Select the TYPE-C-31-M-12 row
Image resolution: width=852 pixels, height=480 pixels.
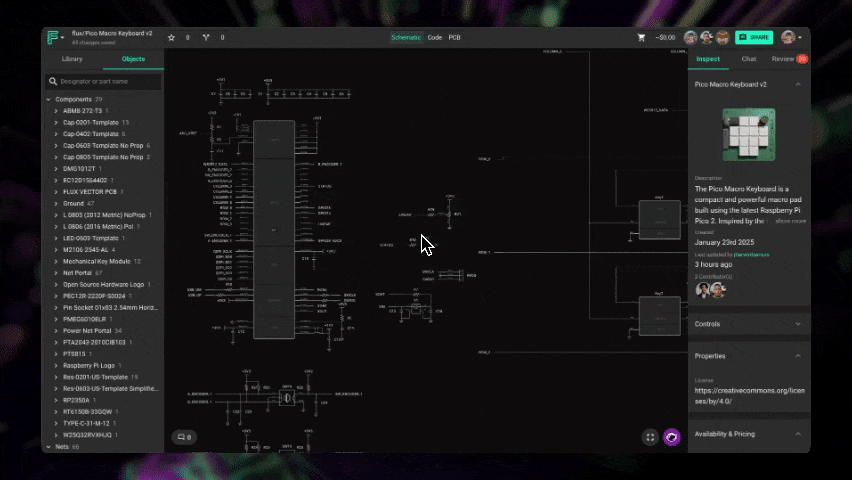pos(103,423)
